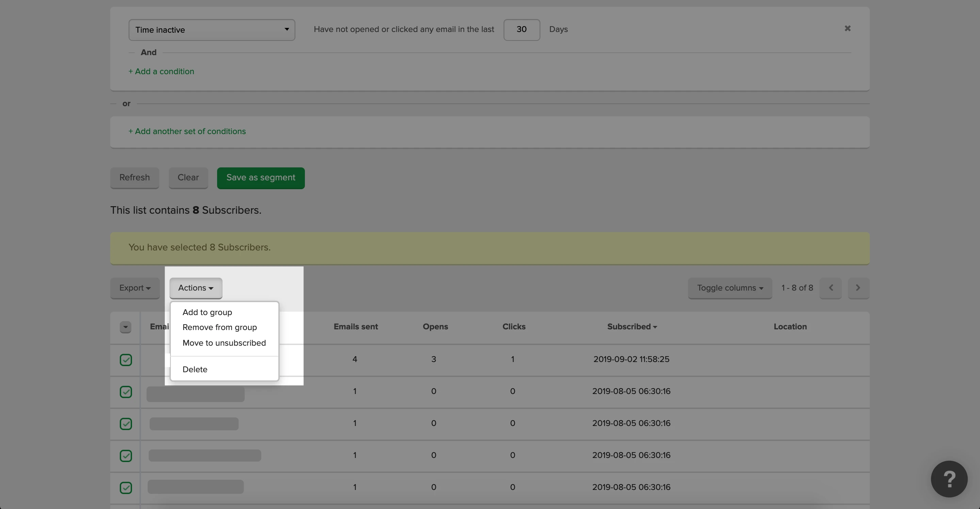The image size is (980, 509).
Task: Uncheck the fifth subscriber row checkbox
Action: coord(126,487)
